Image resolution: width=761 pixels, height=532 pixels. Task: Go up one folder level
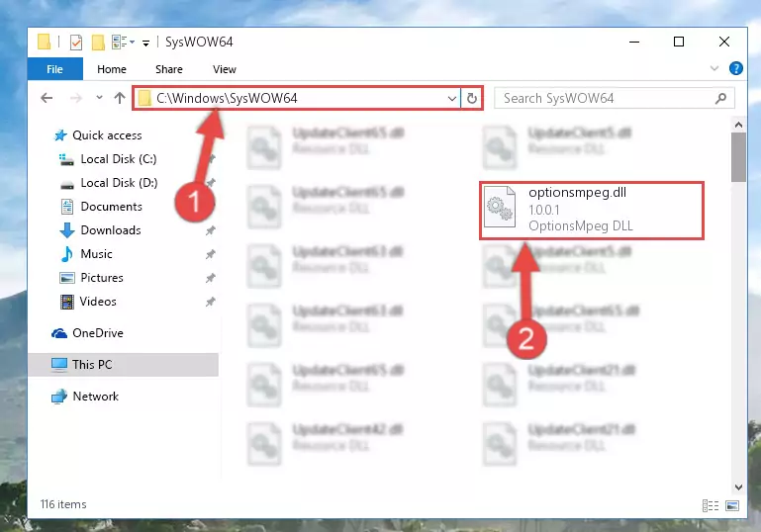tap(120, 98)
